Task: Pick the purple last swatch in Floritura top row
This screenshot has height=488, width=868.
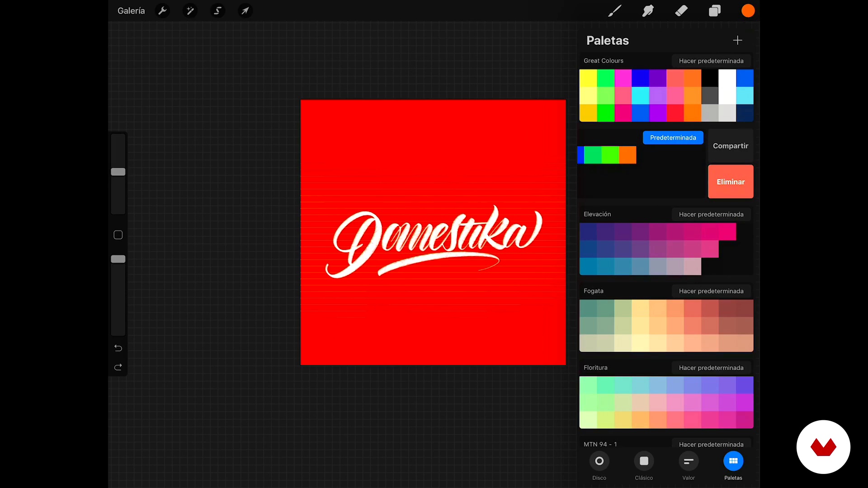Action: click(745, 385)
